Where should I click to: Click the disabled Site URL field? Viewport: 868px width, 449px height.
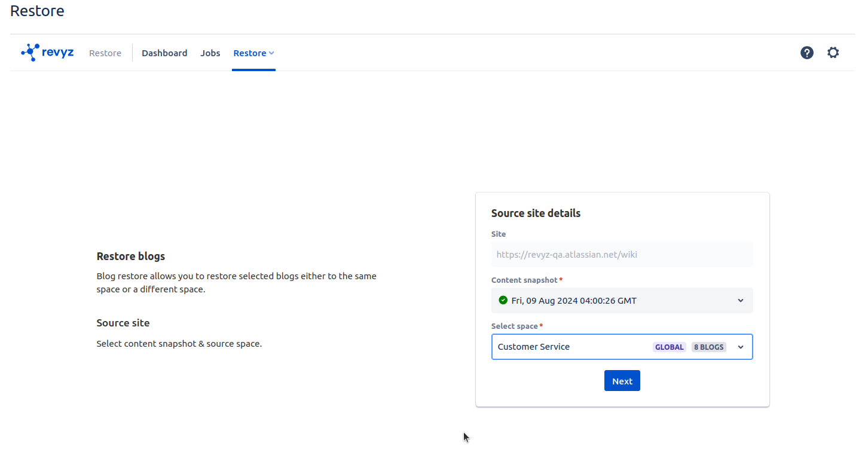point(622,254)
